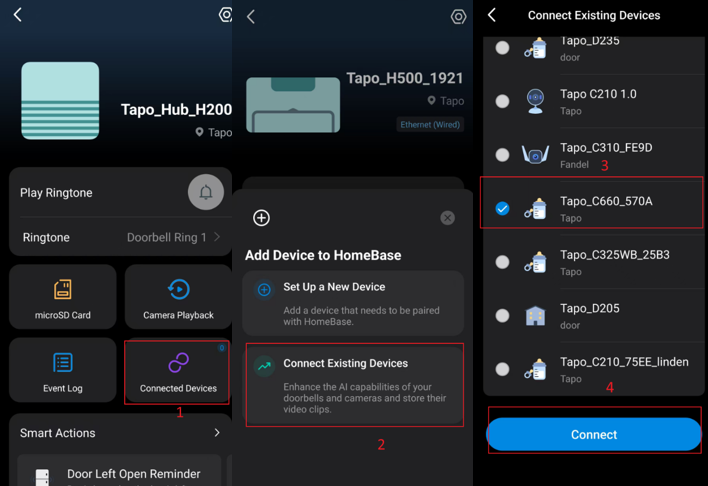
Task: Tap the Tapo_H500_1921 device image
Action: pos(293,105)
